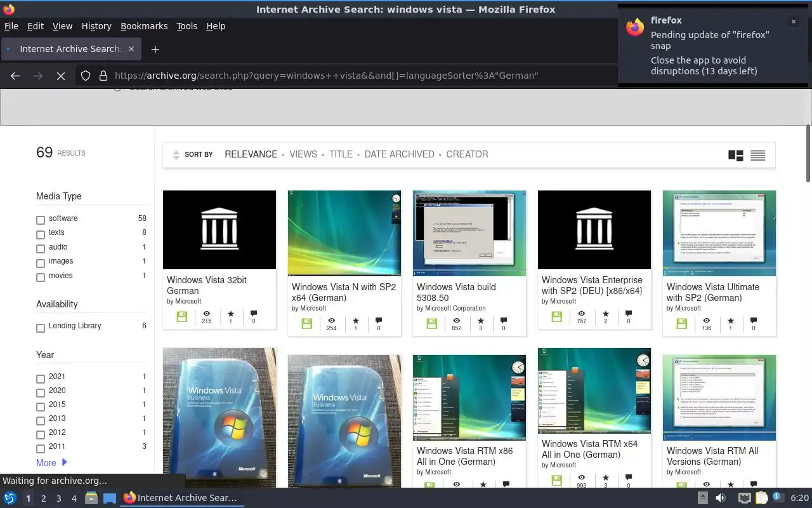
Task: Check the texts media type filter
Action: pos(41,234)
